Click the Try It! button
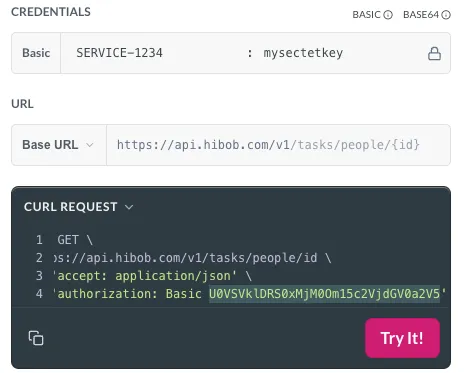 point(402,338)
